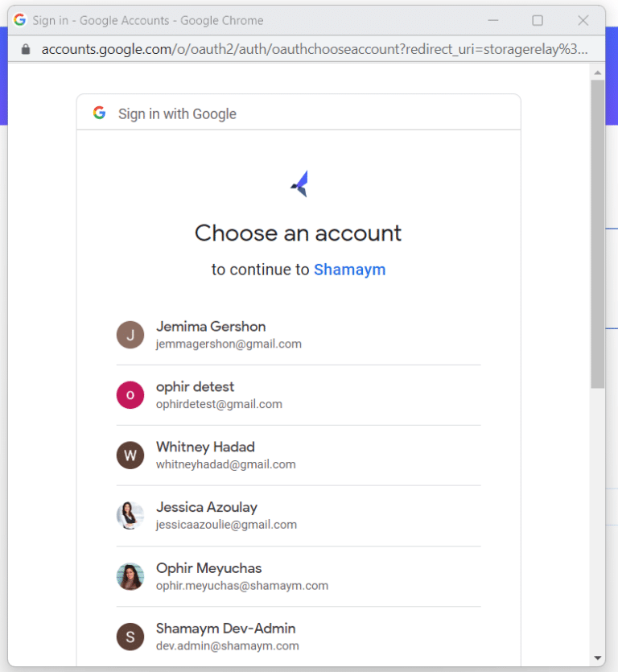The height and width of the screenshot is (672, 618).
Task: Pick the Whitney Hadad account
Action: pyautogui.click(x=299, y=456)
